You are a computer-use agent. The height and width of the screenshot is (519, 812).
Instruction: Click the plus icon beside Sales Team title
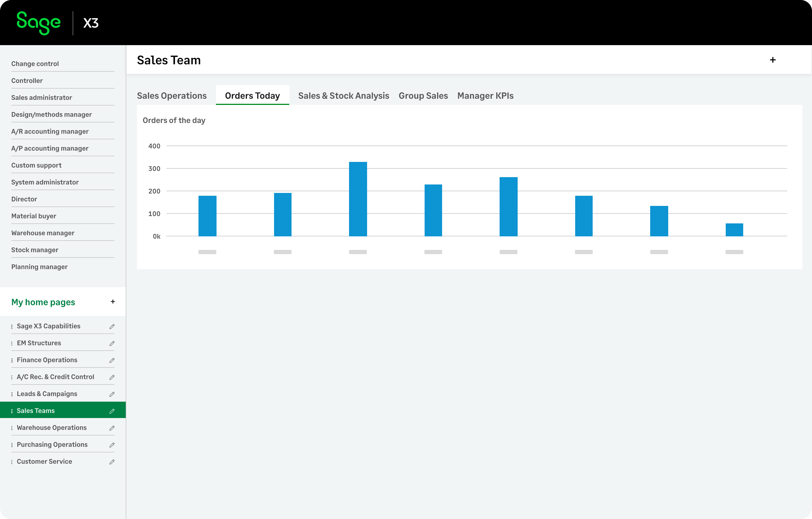(773, 60)
